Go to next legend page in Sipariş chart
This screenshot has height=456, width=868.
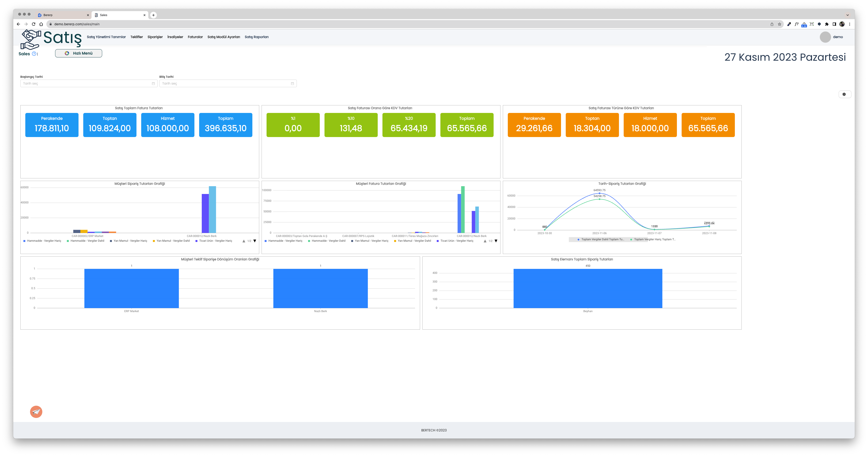pyautogui.click(x=255, y=241)
